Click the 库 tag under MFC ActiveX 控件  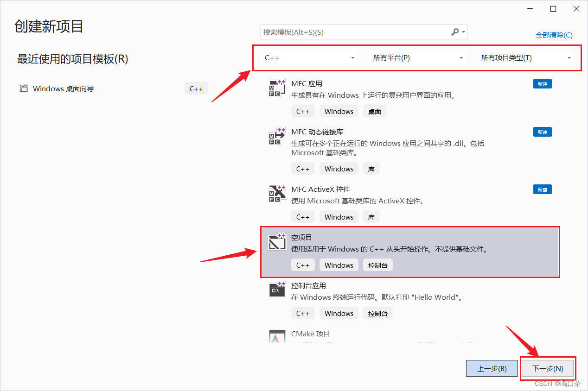coord(371,217)
